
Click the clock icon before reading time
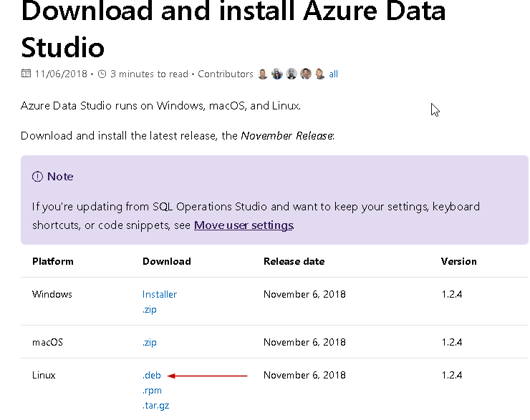tap(102, 74)
